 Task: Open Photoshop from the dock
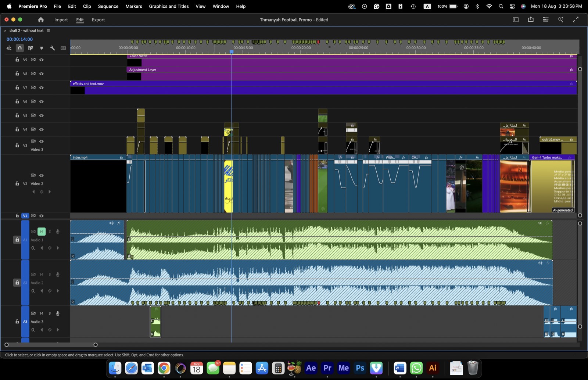coord(360,368)
